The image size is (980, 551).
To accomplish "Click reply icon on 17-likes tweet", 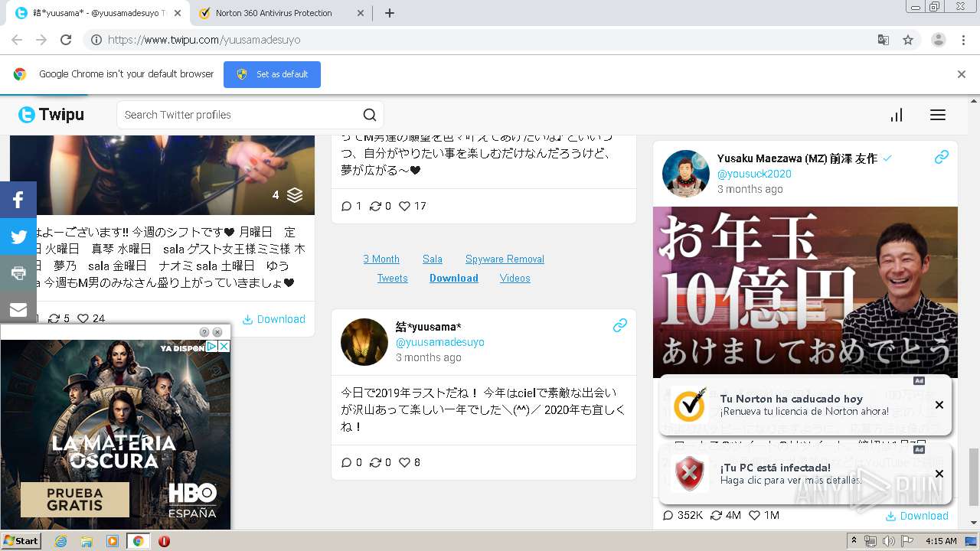I will (x=346, y=206).
